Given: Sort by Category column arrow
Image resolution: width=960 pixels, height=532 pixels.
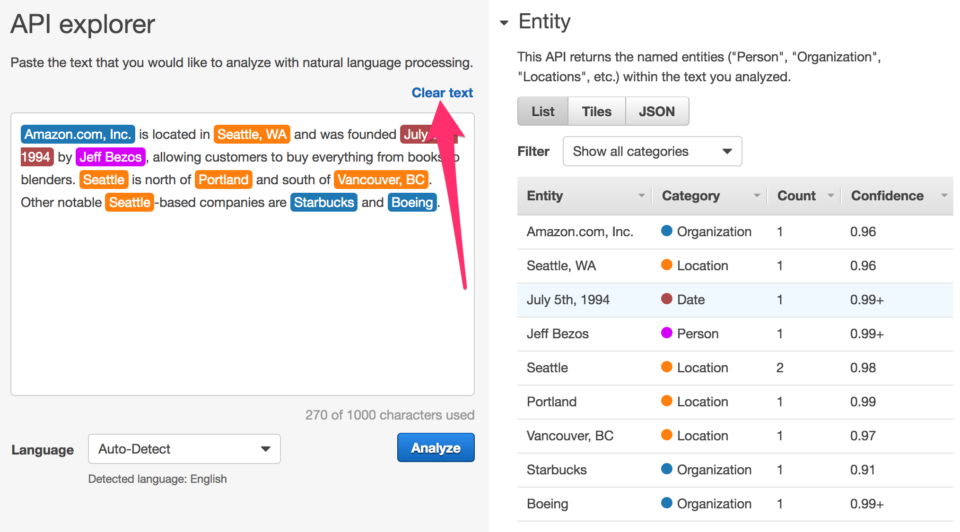Looking at the screenshot, I should [757, 196].
